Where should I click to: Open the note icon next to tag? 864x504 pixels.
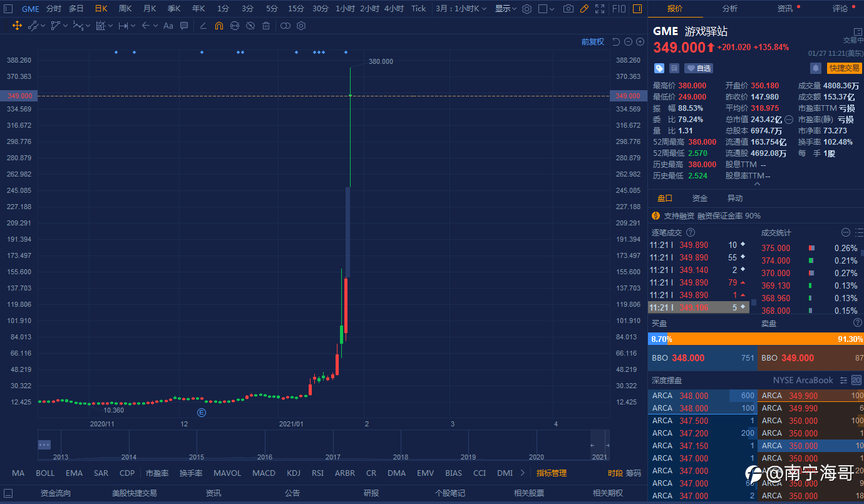click(x=674, y=68)
